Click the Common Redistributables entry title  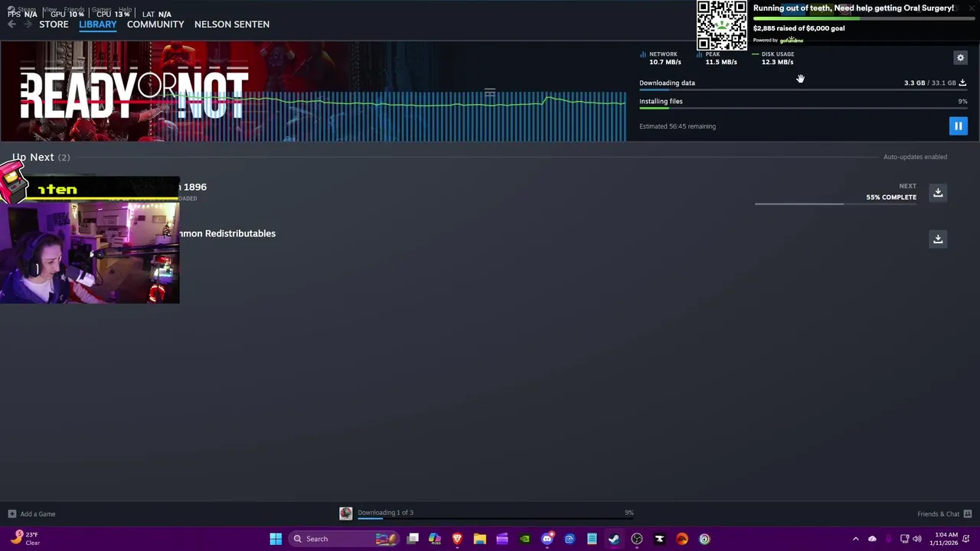click(227, 233)
